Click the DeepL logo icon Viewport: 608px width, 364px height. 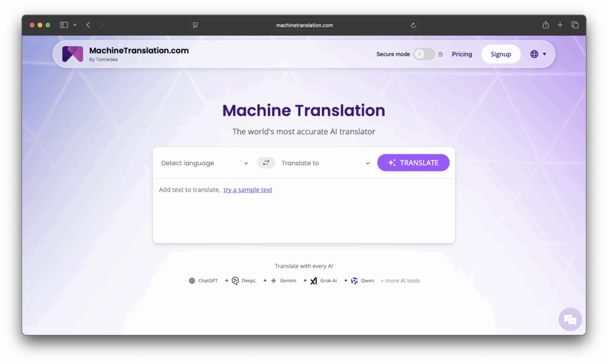(x=235, y=281)
